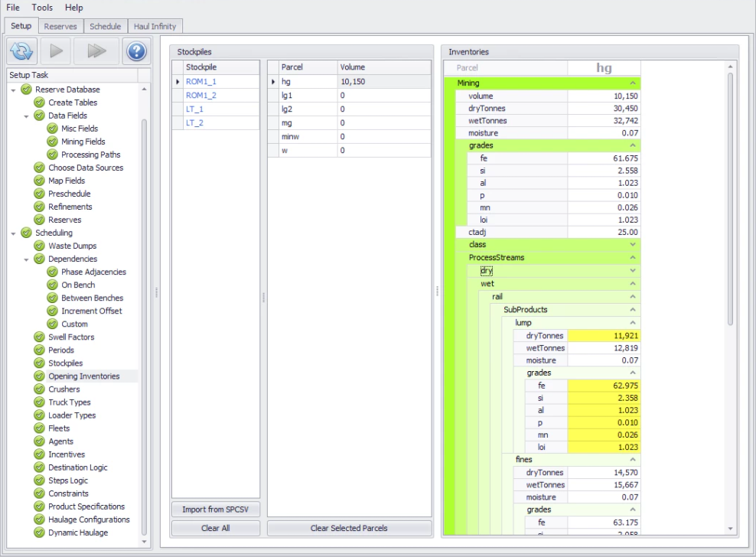Screen dimensions: 756x557
Task: Click the Inventories panel vertical scrollbar
Action: point(730,199)
